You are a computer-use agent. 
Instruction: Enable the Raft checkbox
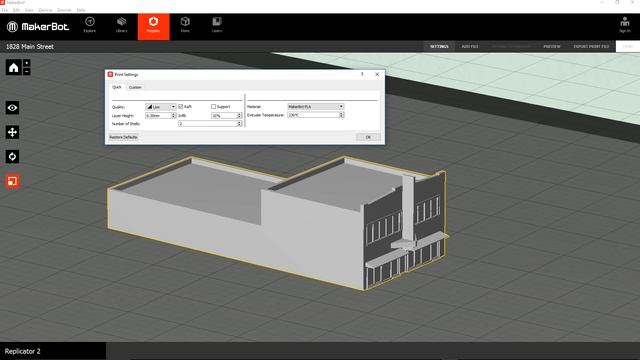pyautogui.click(x=180, y=107)
